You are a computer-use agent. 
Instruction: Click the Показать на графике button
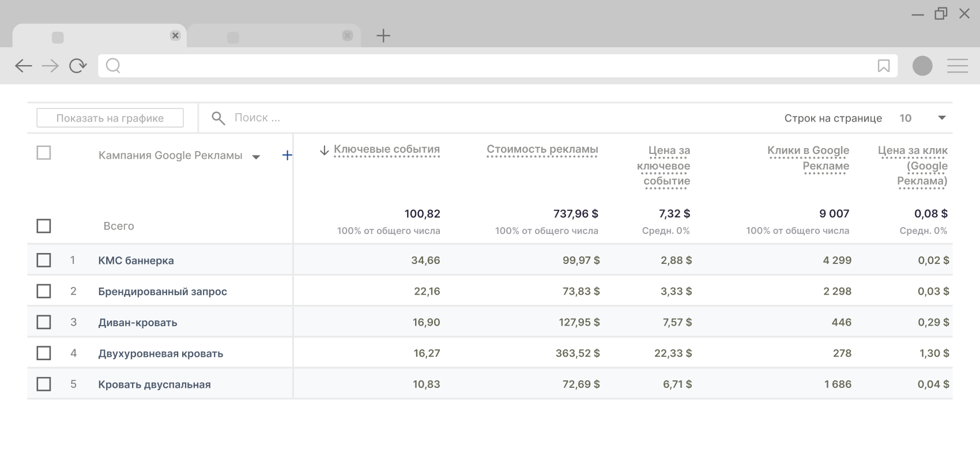click(110, 118)
